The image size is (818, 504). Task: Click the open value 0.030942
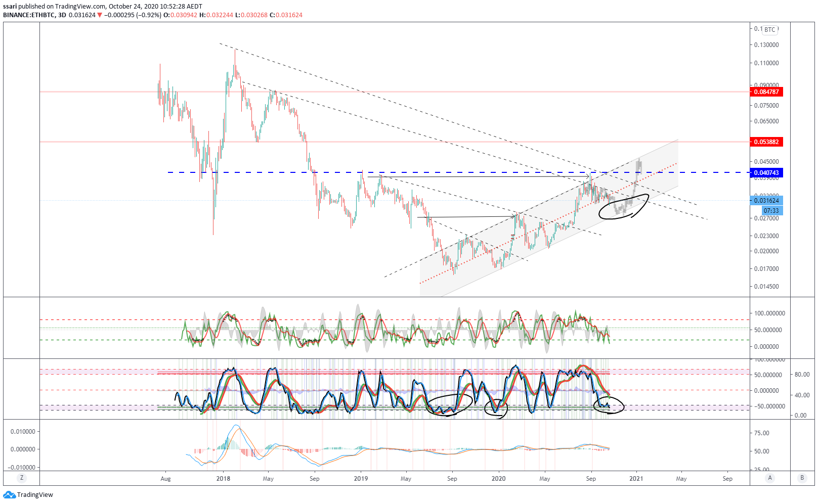(184, 15)
